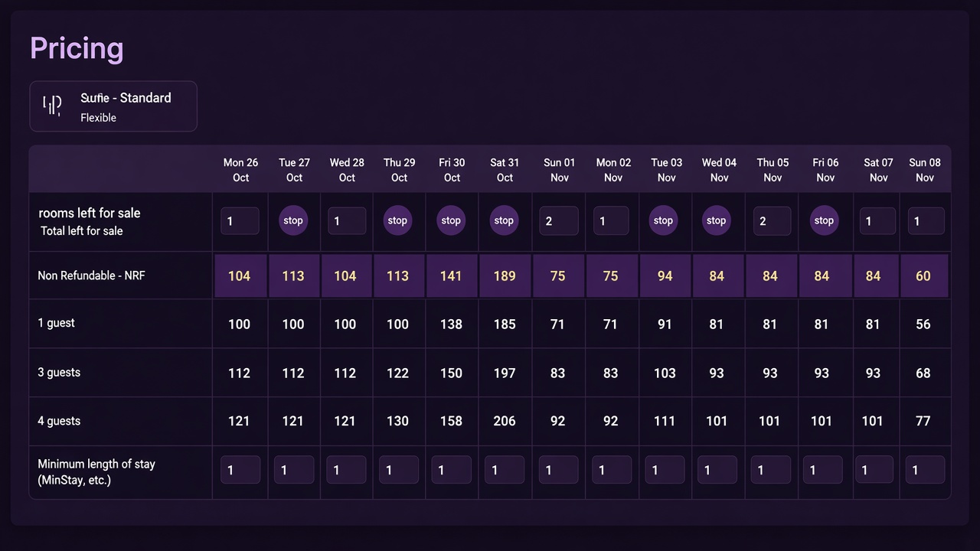
Task: Edit rooms left field for Sun 01 Nov
Action: pos(559,221)
